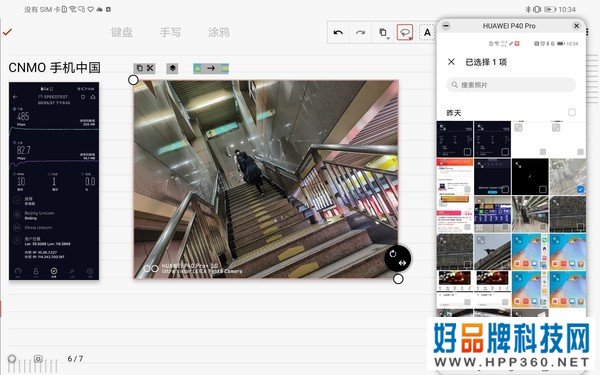Change the layer order of the selected image

[x=172, y=68]
